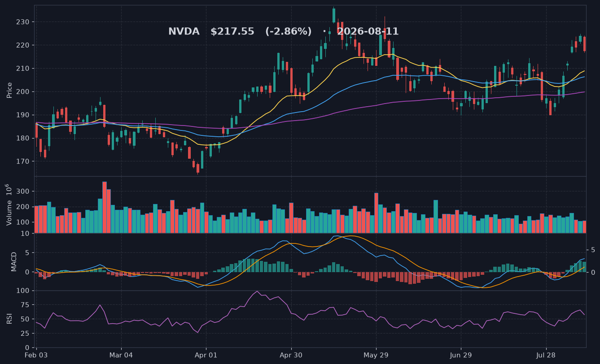This screenshot has height=364, width=600.
Task: Click the Price axis label
Action: (x=9, y=90)
